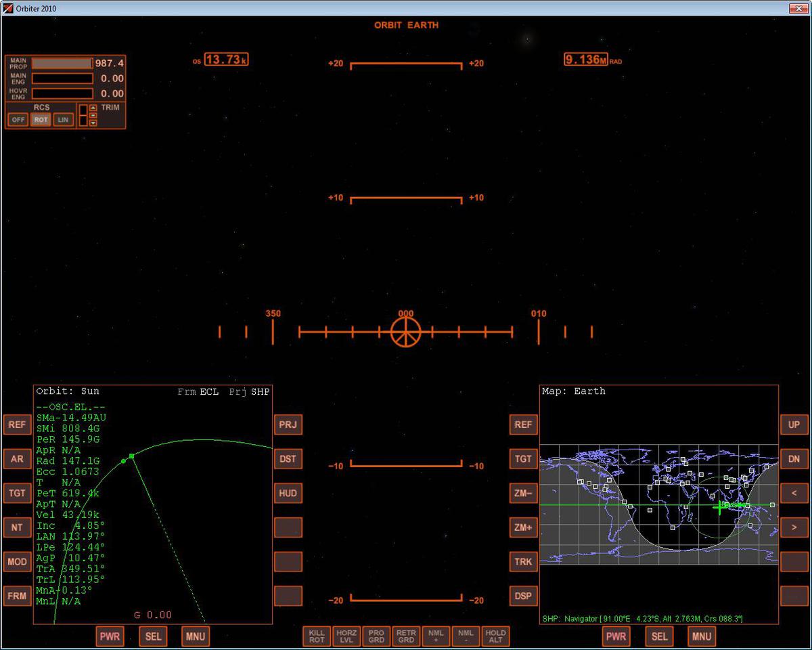Zoom out map with ZM- button

coord(523,493)
